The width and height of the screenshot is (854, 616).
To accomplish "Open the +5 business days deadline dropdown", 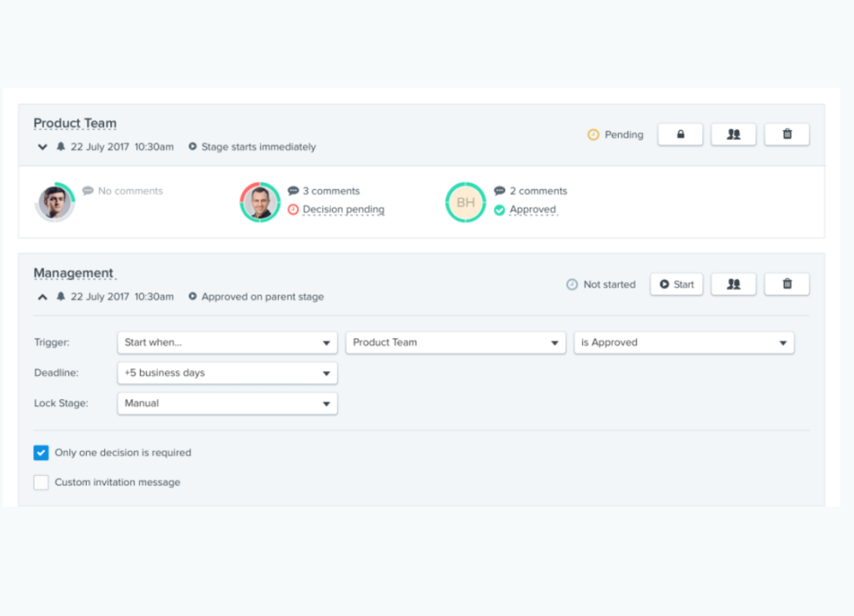I will tap(226, 373).
